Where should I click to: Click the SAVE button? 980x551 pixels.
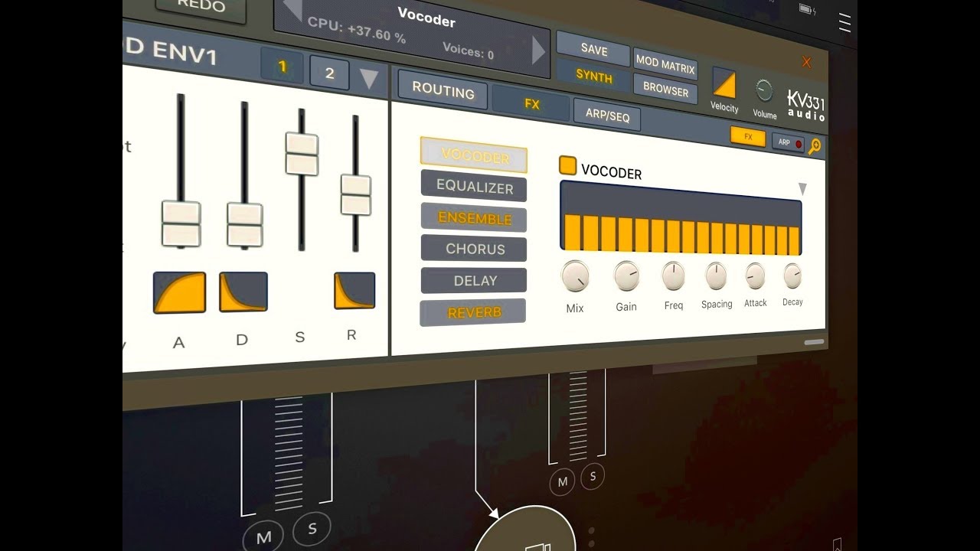[593, 49]
